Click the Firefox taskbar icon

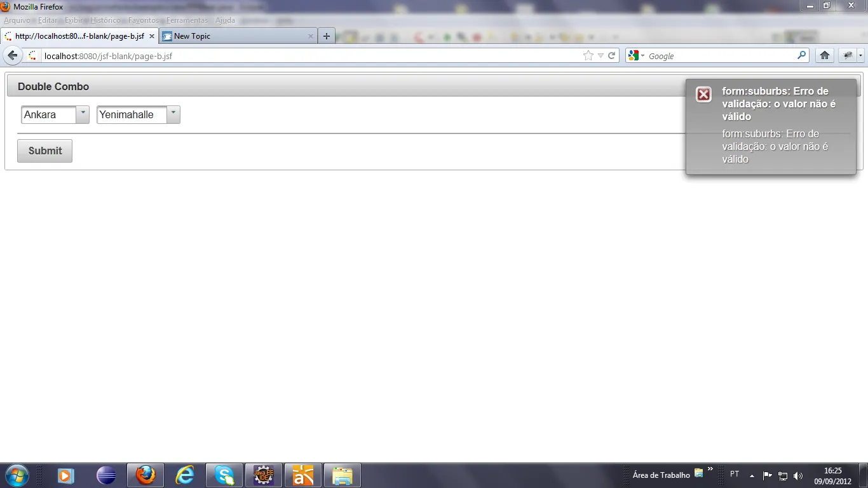coord(146,475)
